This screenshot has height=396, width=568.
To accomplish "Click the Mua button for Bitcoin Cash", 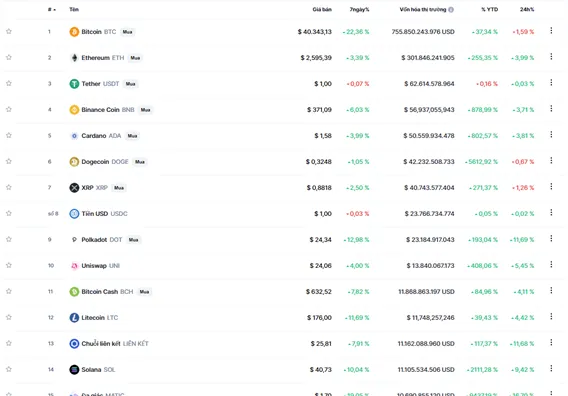I will [x=144, y=292].
